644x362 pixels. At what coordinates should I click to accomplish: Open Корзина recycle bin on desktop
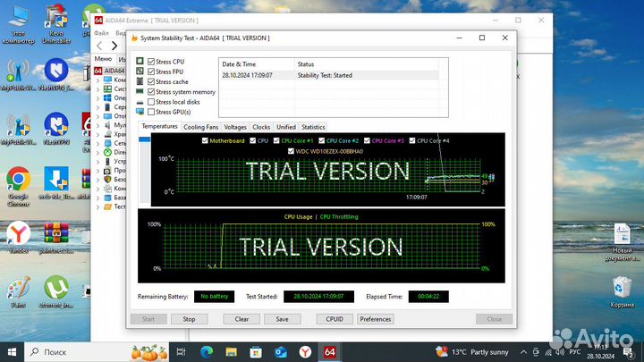(622, 291)
